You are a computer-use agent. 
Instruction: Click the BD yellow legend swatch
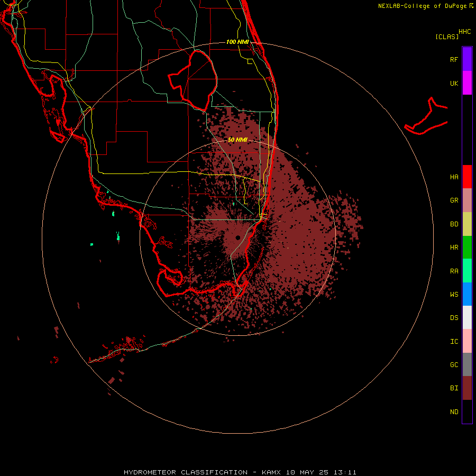pos(467,224)
